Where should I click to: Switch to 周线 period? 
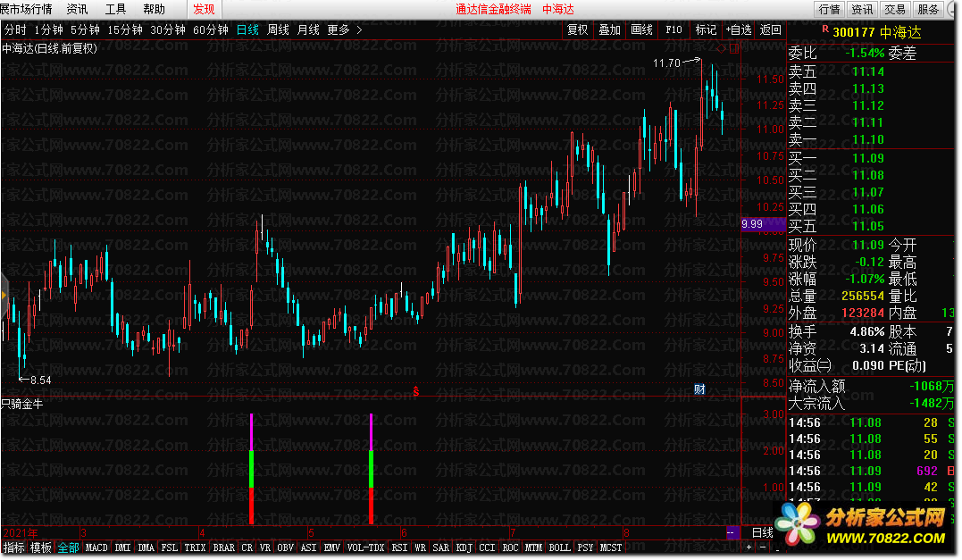[279, 29]
